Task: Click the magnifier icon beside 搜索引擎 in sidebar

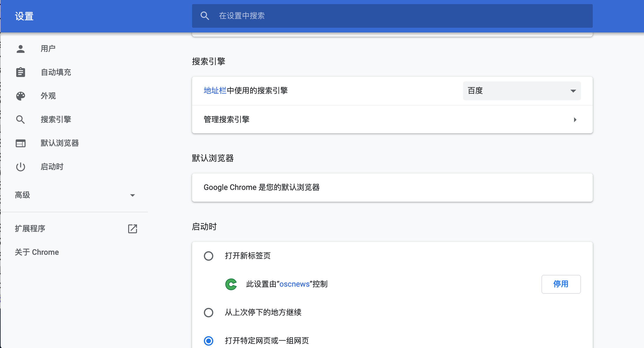Action: [x=21, y=119]
